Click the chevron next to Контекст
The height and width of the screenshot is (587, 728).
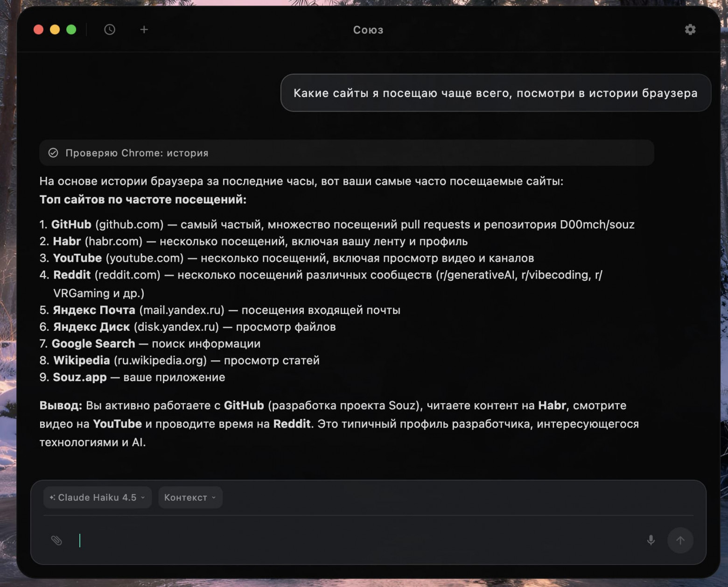(x=214, y=497)
